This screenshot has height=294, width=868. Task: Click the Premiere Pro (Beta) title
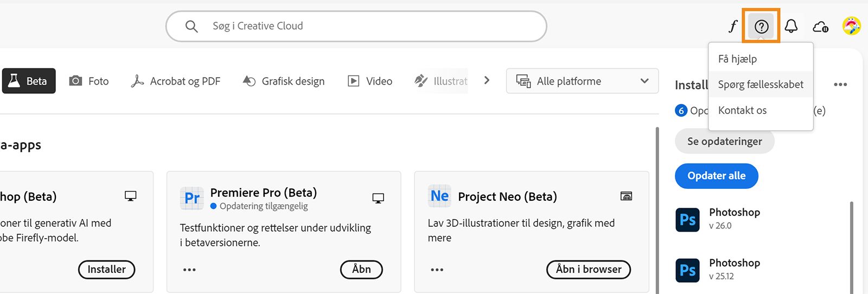pyautogui.click(x=264, y=193)
